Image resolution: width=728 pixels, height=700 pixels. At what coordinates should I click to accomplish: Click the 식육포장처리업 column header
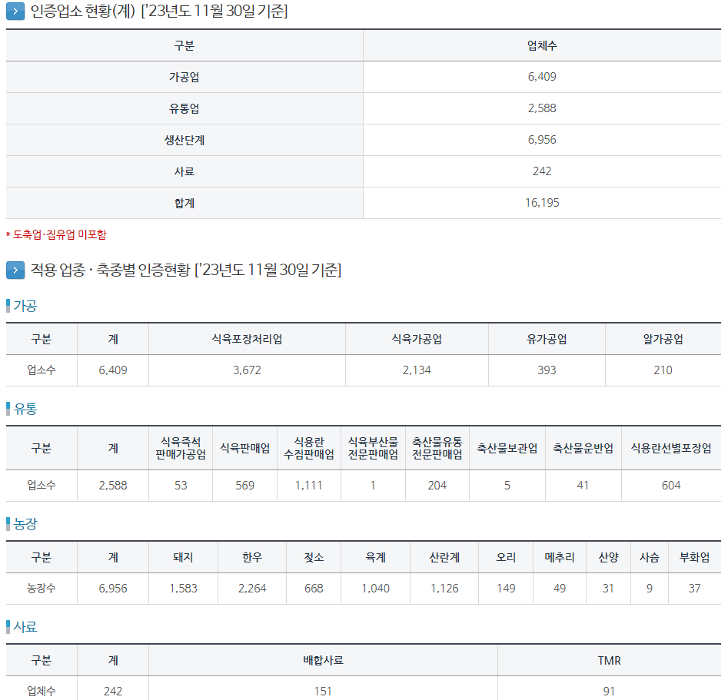tap(247, 339)
